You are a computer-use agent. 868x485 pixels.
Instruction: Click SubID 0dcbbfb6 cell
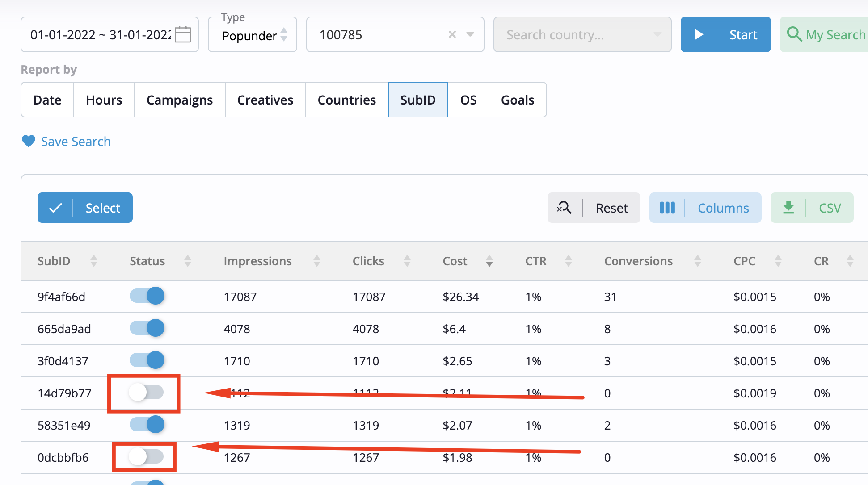point(63,457)
